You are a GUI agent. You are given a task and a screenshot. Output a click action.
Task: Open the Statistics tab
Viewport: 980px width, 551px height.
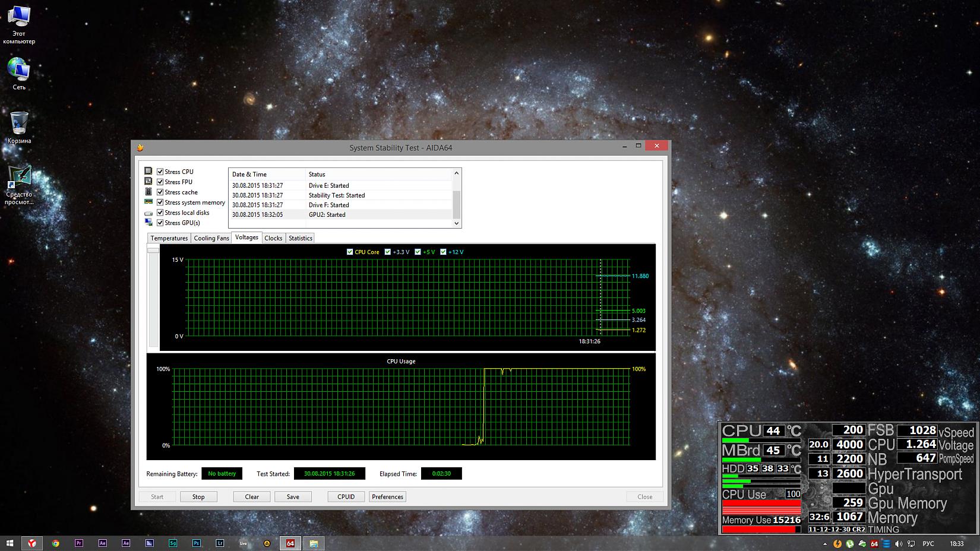pyautogui.click(x=301, y=238)
